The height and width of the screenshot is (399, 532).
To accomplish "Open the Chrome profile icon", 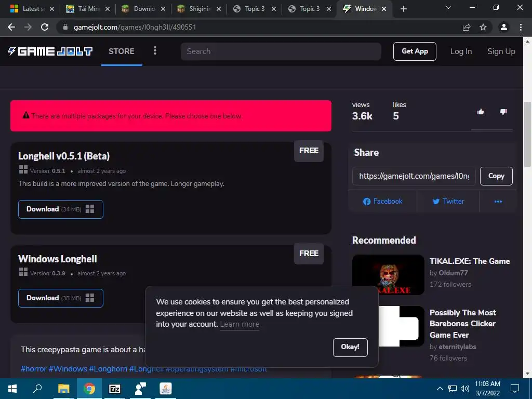I will coord(504,27).
